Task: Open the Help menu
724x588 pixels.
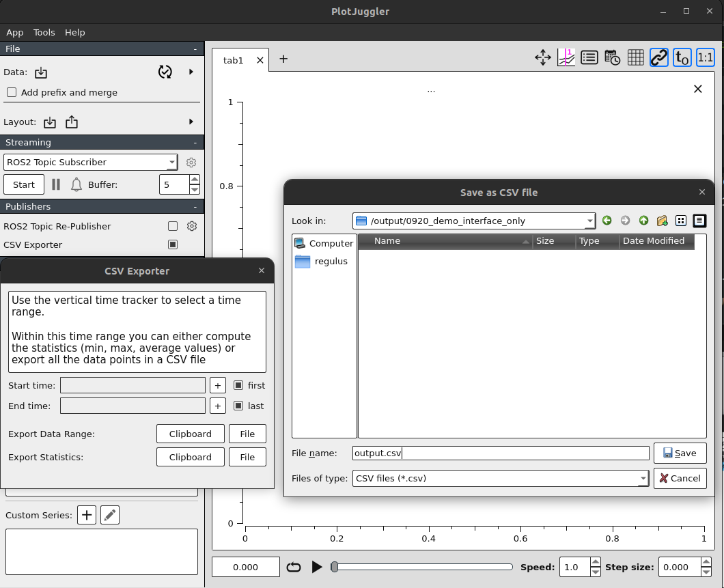Action: click(75, 32)
